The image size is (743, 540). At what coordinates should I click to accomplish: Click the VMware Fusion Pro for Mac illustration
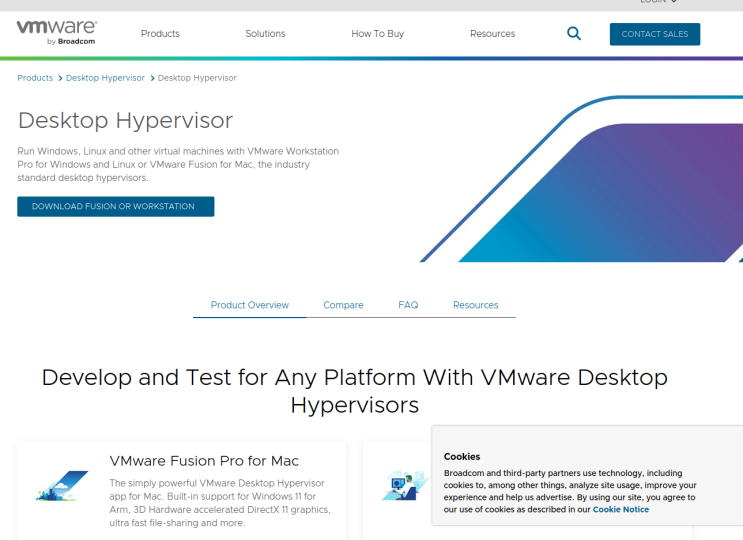[x=62, y=486]
